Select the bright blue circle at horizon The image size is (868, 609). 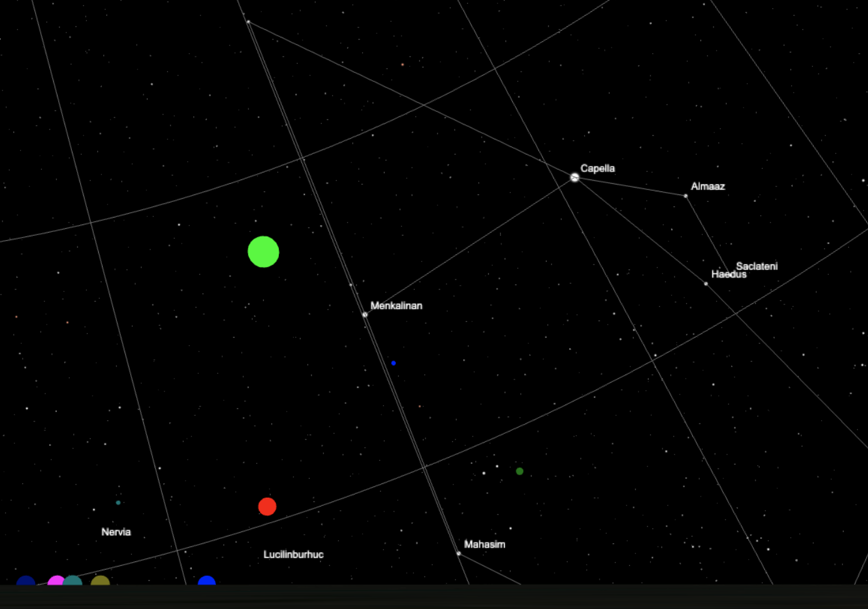207,581
